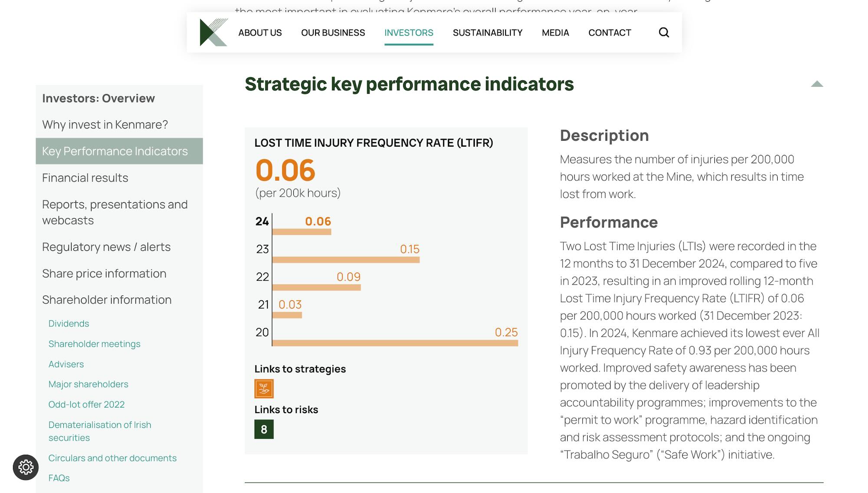868x493 pixels.
Task: Visit the Major shareholders page
Action: 88,384
